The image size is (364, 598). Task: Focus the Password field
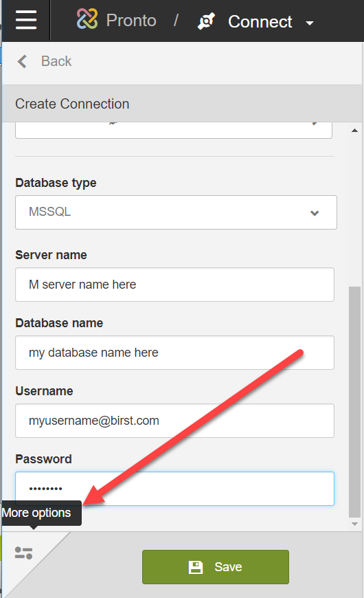[174, 489]
